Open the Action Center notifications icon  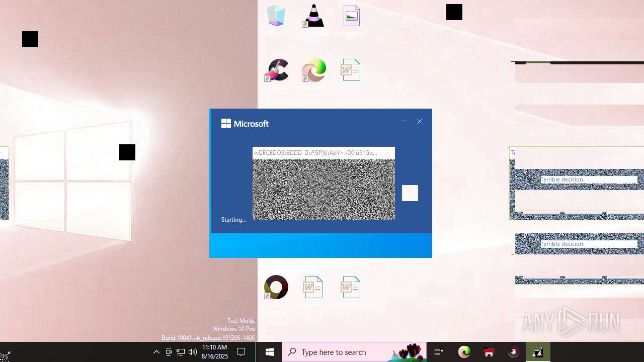click(241, 352)
